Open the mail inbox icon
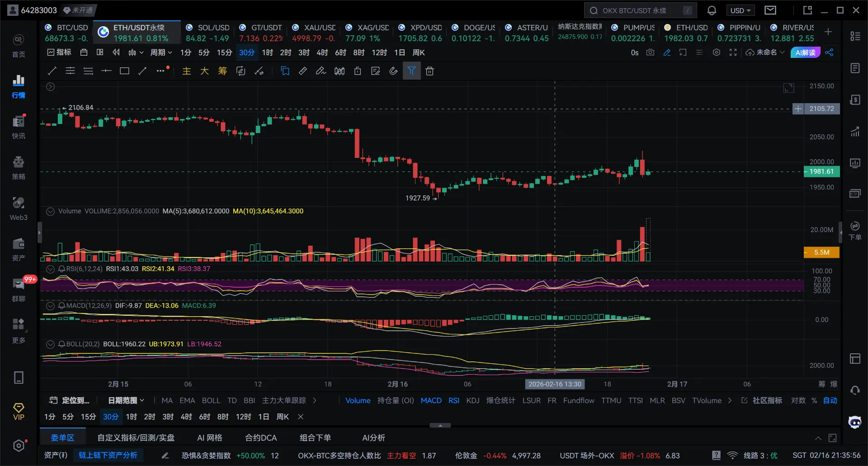 770,10
